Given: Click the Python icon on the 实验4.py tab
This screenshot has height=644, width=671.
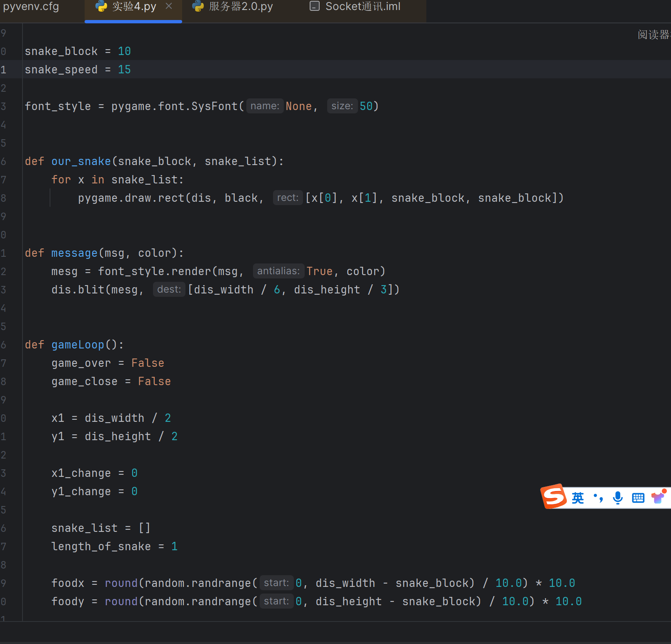Looking at the screenshot, I should coord(101,6).
